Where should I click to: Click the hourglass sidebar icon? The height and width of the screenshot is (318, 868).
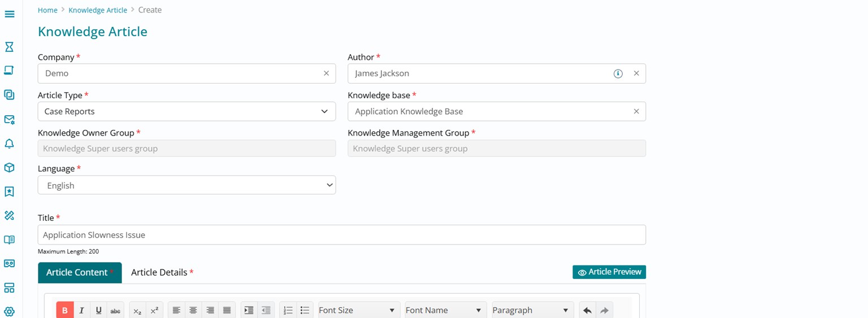pos(9,46)
